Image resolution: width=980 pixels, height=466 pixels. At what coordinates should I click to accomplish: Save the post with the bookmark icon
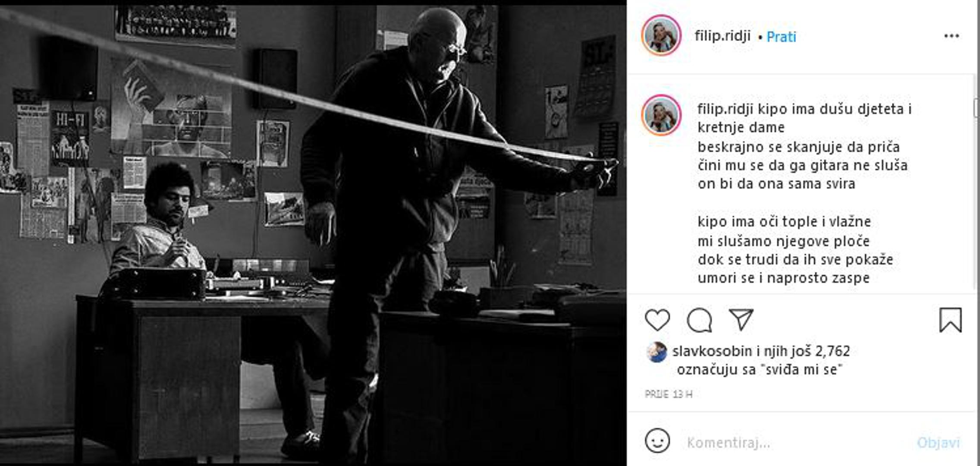(951, 320)
